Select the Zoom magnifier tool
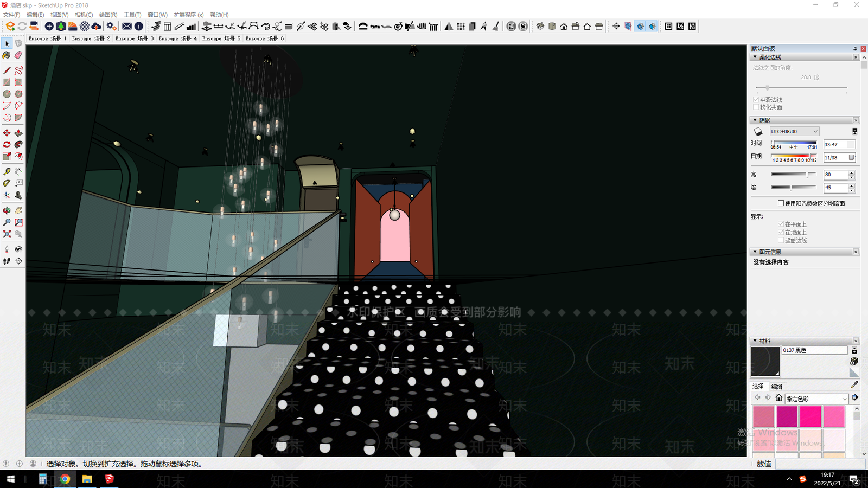 [x=7, y=222]
